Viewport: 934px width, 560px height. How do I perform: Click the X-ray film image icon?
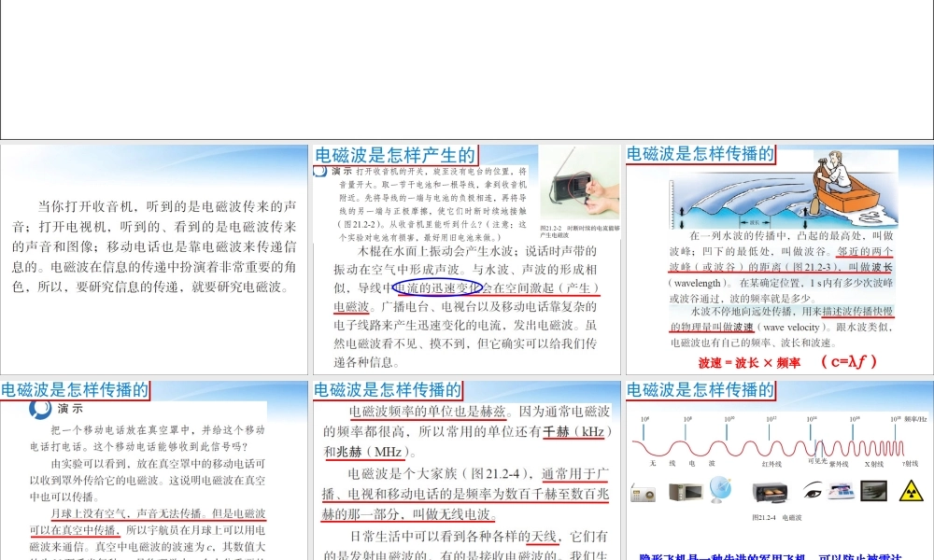[873, 492]
